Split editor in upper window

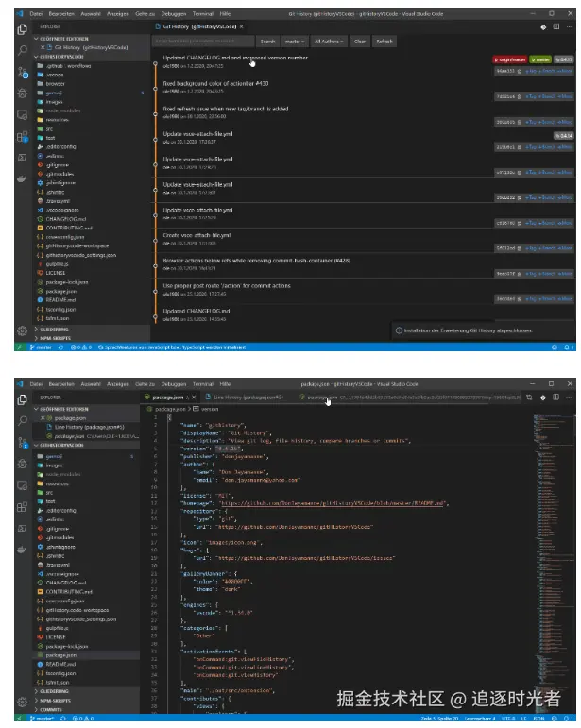tap(555, 27)
